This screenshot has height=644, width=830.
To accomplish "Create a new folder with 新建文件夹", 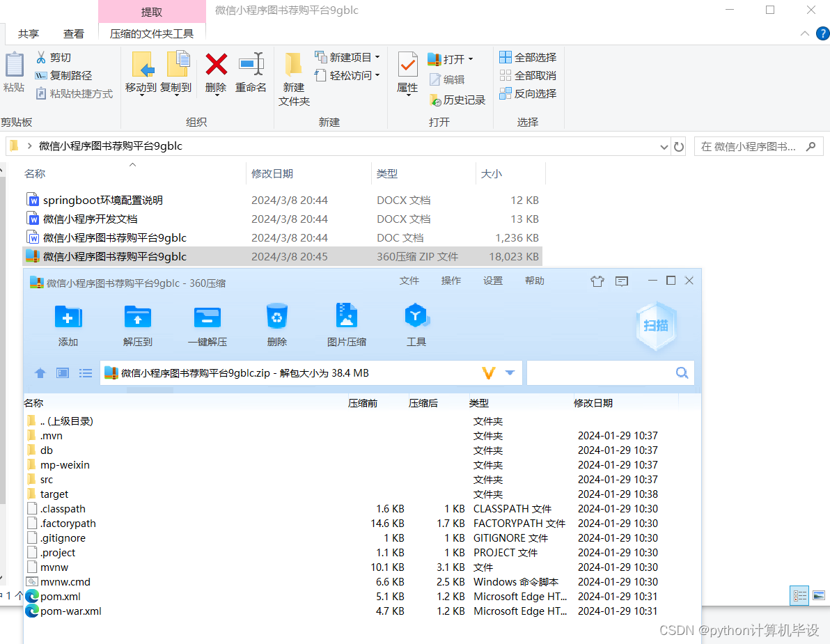I will pos(293,79).
